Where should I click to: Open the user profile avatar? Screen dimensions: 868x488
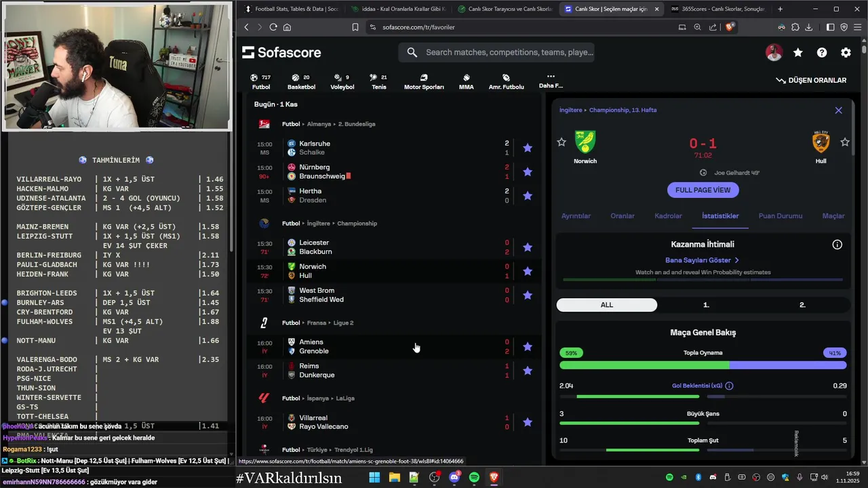pos(774,52)
